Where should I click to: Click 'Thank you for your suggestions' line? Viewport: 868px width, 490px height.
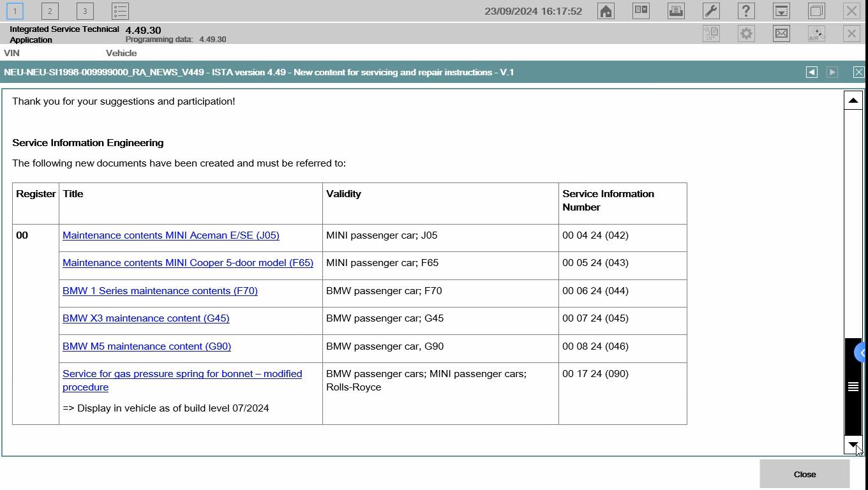click(x=124, y=101)
